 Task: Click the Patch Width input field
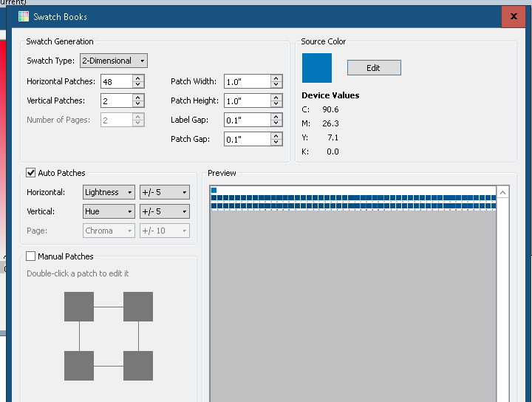pos(248,81)
